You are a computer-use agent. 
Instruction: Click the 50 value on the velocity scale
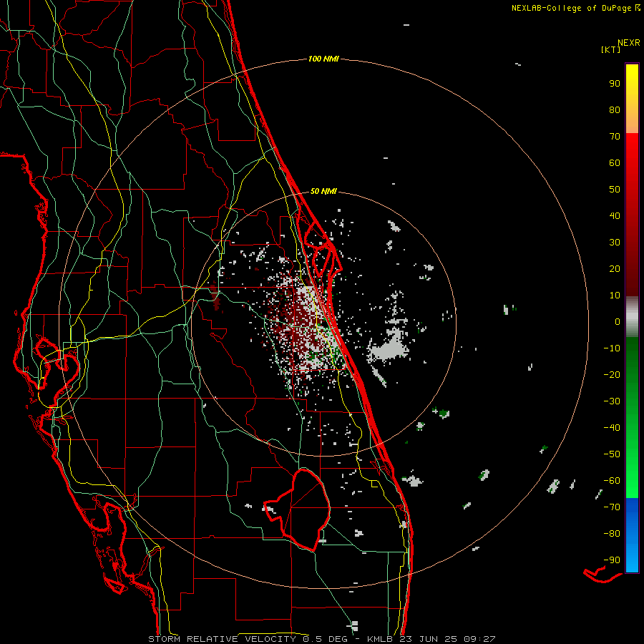(615, 190)
